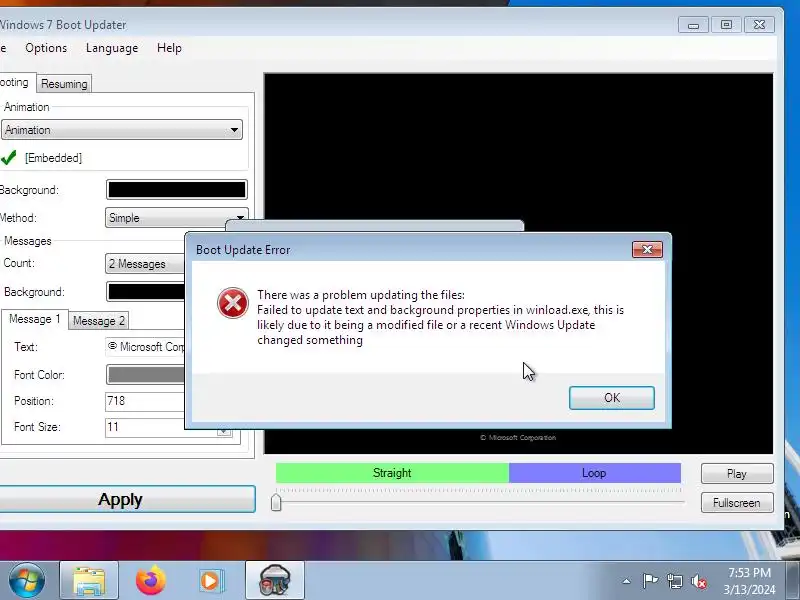Viewport: 800px width, 600px height.
Task: Click the Boot Updater taskbar icon
Action: coord(275,581)
